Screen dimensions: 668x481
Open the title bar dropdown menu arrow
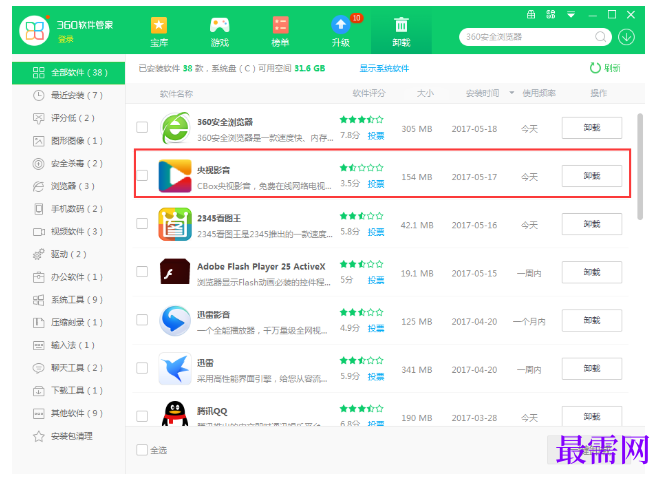point(571,15)
